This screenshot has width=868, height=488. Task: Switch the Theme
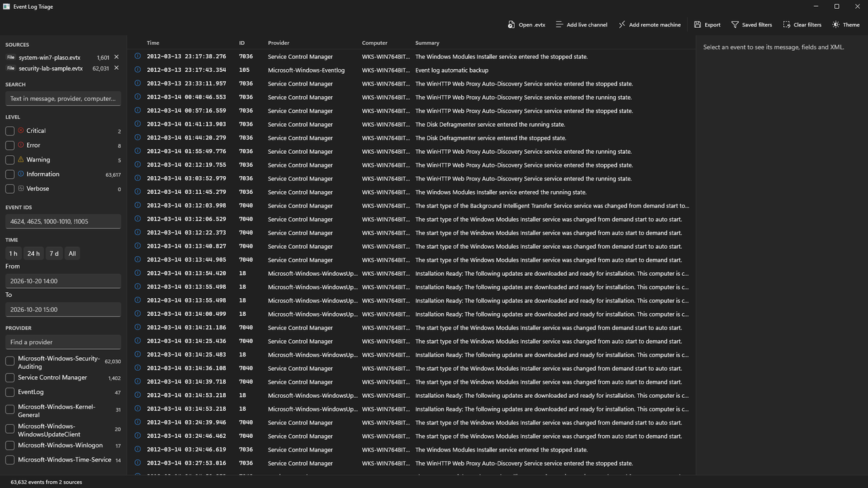point(846,24)
